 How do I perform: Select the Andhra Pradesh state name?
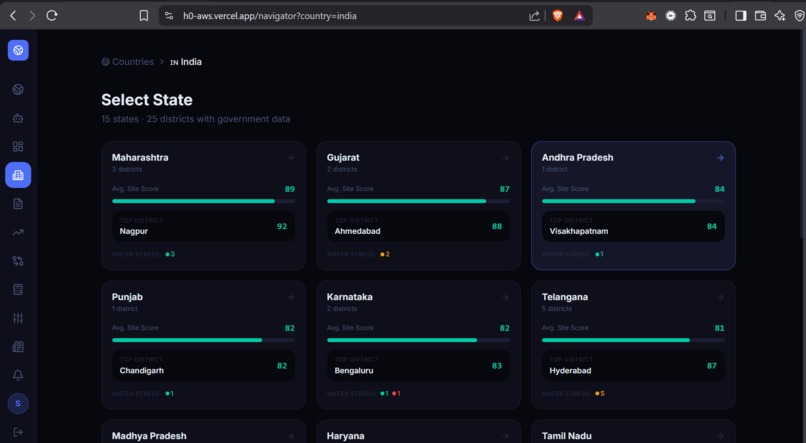(577, 158)
